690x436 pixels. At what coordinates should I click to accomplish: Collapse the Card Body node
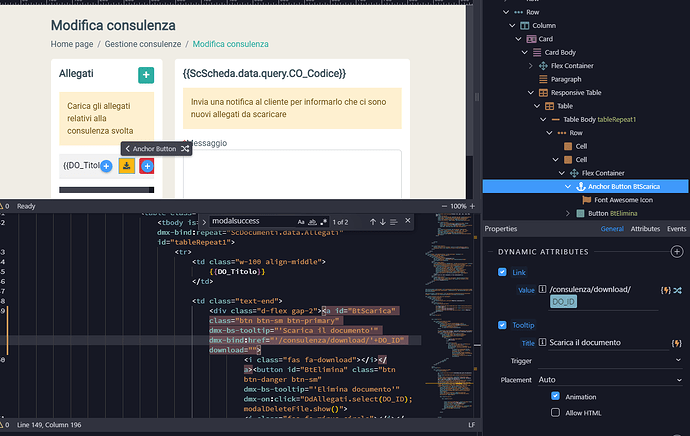pos(525,52)
